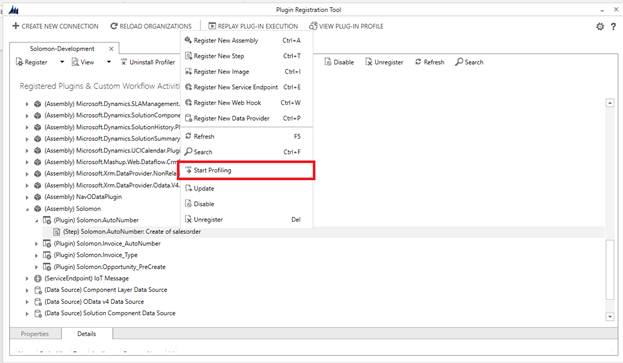Click the Uninstall Profiler icon
The image size is (623, 363).
124,62
